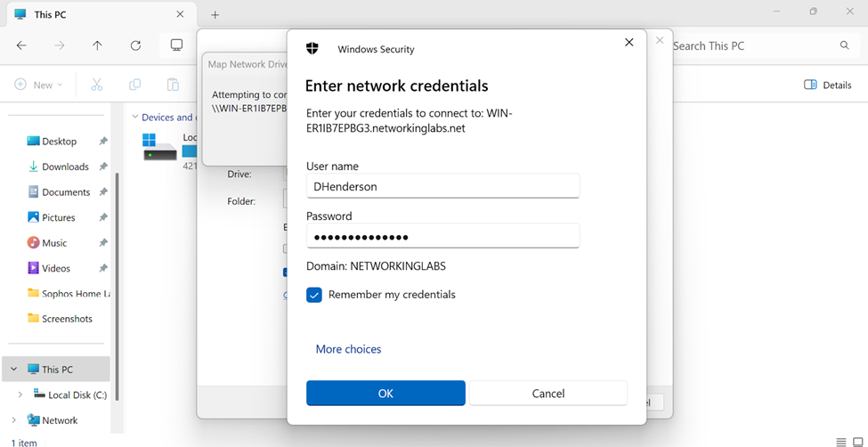The width and height of the screenshot is (868, 447).
Task: Expand Local Disk (C:) tree node
Action: [20, 395]
